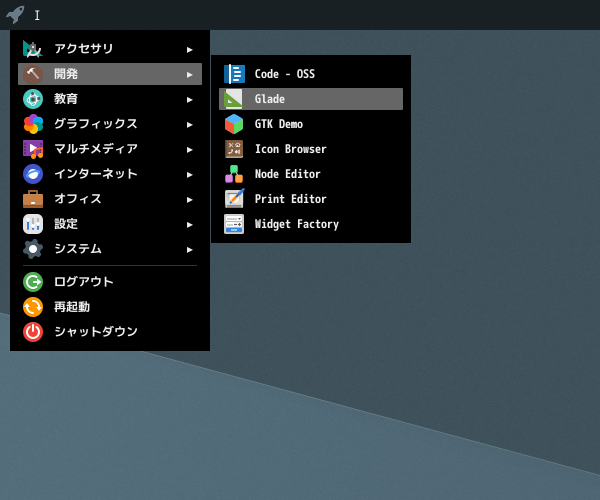Expand the グラフィックス submenu arrow

[x=189, y=125]
